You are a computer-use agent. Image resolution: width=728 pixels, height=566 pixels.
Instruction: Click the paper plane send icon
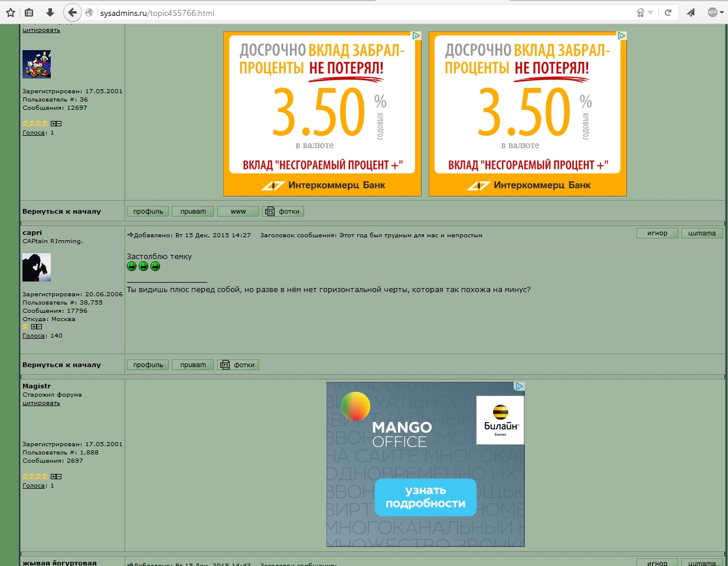click(x=691, y=12)
